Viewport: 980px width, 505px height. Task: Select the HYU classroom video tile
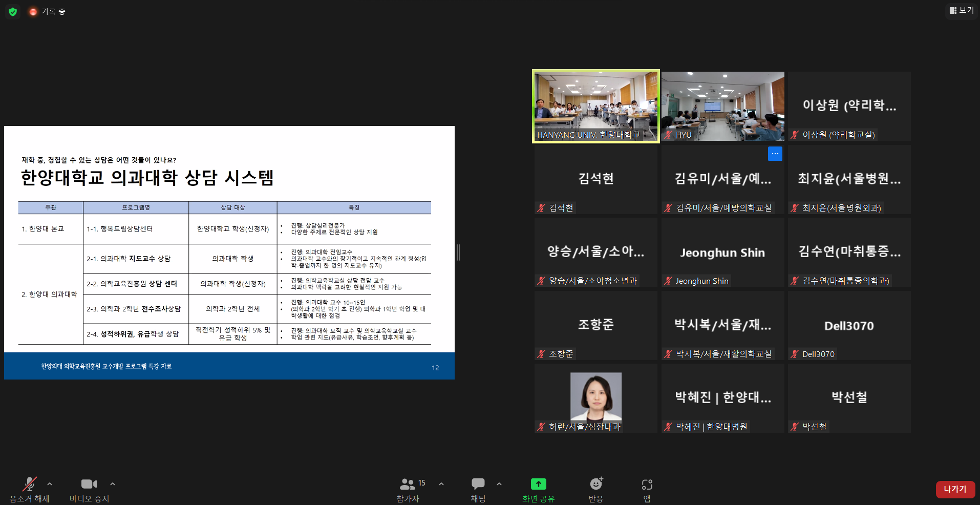tap(722, 106)
